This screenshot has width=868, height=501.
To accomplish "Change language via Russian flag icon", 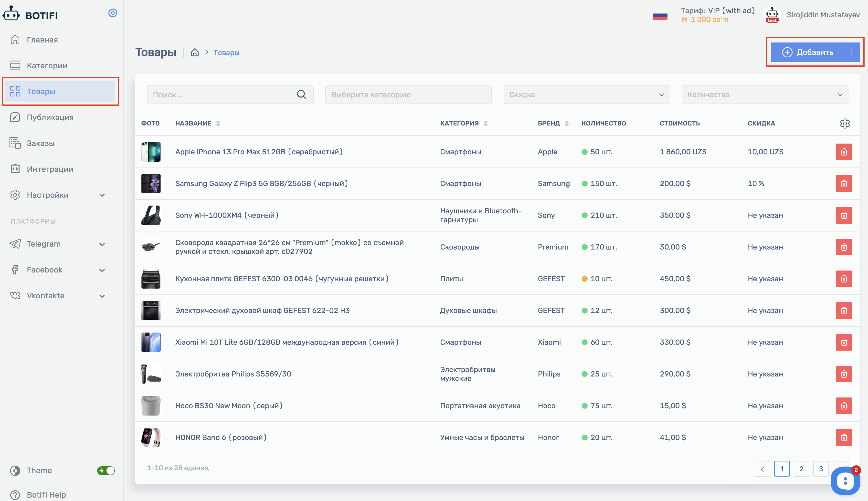I will pos(660,16).
